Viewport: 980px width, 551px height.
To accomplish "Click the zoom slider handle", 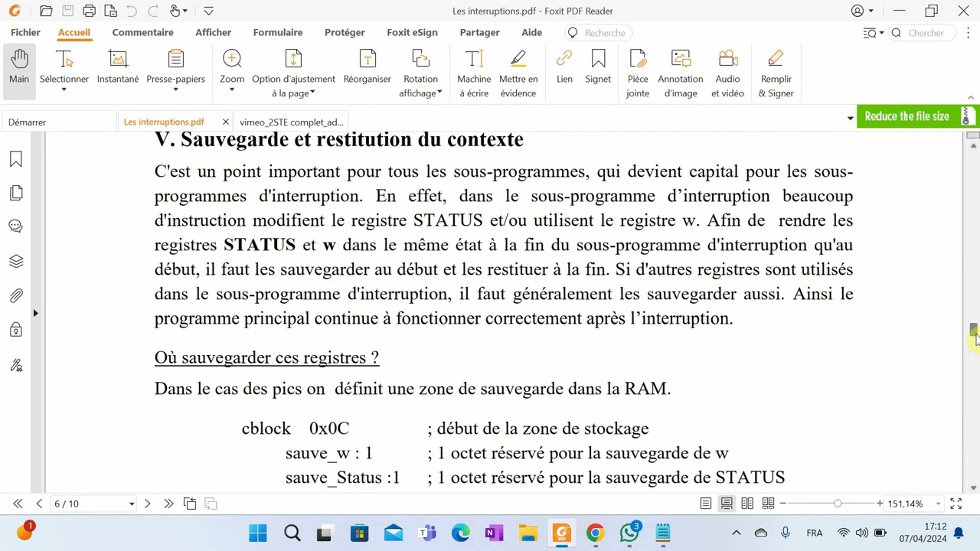I will (838, 504).
